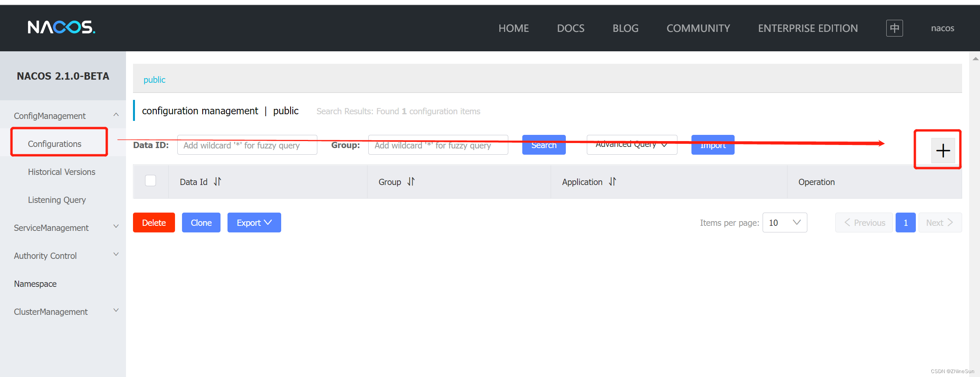Click the Clone button
980x377 pixels.
click(201, 223)
